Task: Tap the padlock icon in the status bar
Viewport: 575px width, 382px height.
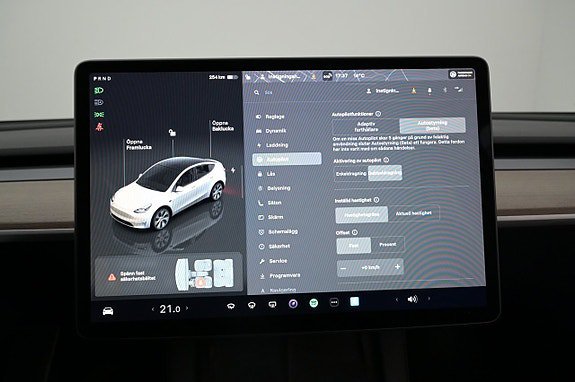Action: point(248,77)
